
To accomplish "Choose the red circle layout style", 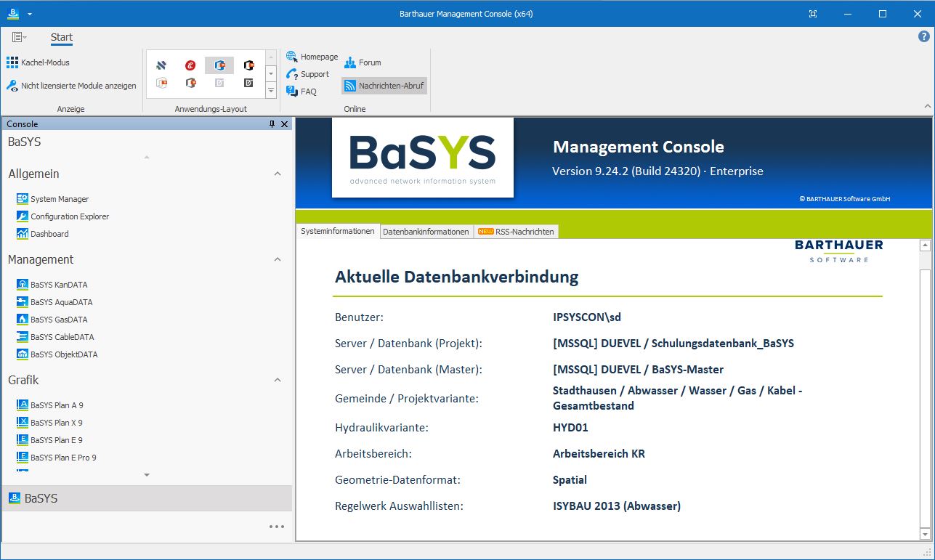I will click(x=190, y=65).
